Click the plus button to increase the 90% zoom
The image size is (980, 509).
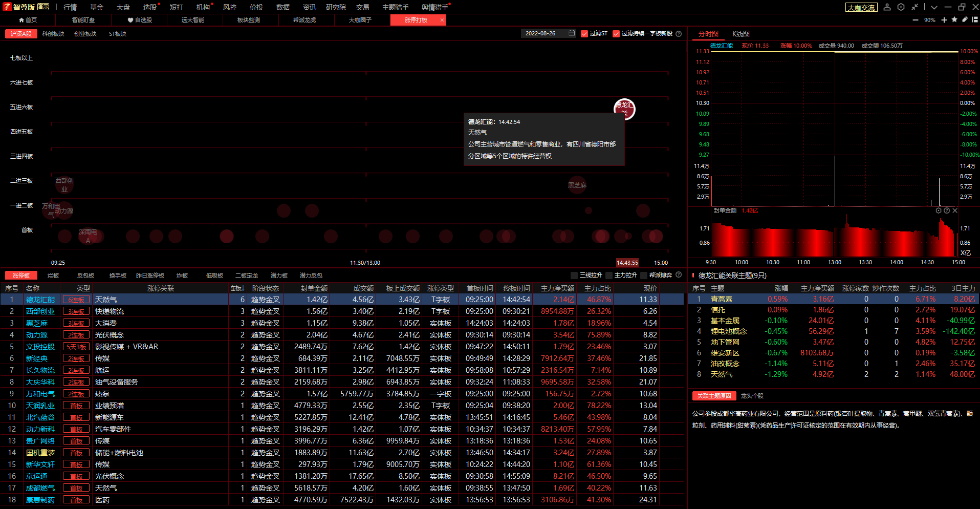pos(944,20)
